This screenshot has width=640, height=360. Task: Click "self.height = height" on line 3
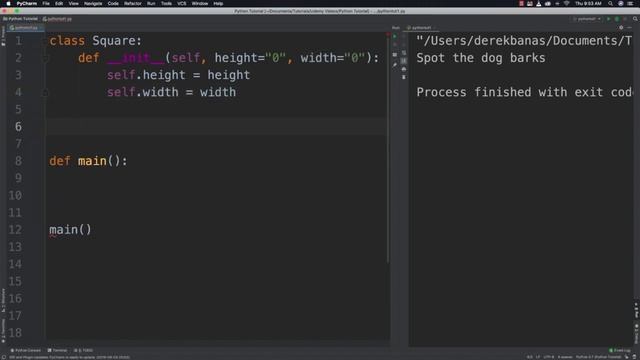click(x=178, y=75)
